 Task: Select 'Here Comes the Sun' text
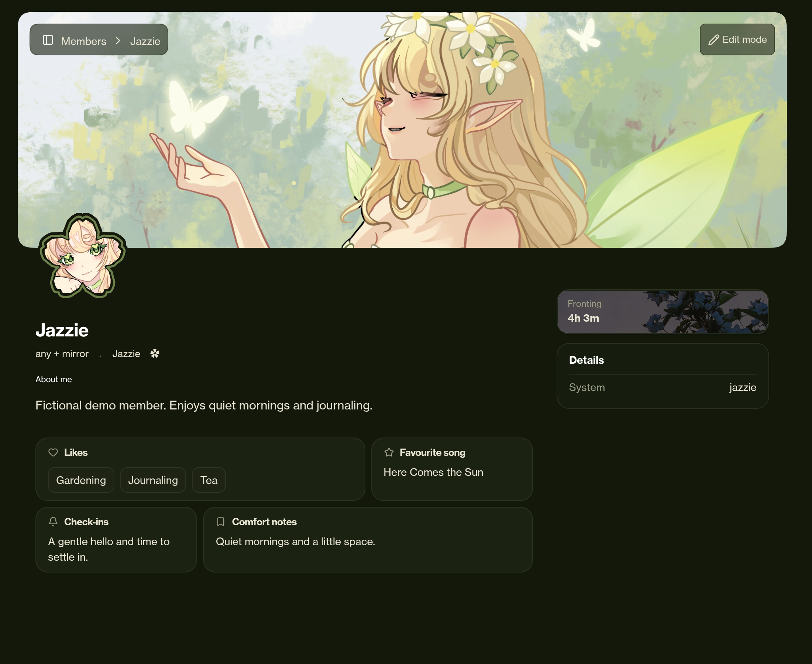click(433, 472)
